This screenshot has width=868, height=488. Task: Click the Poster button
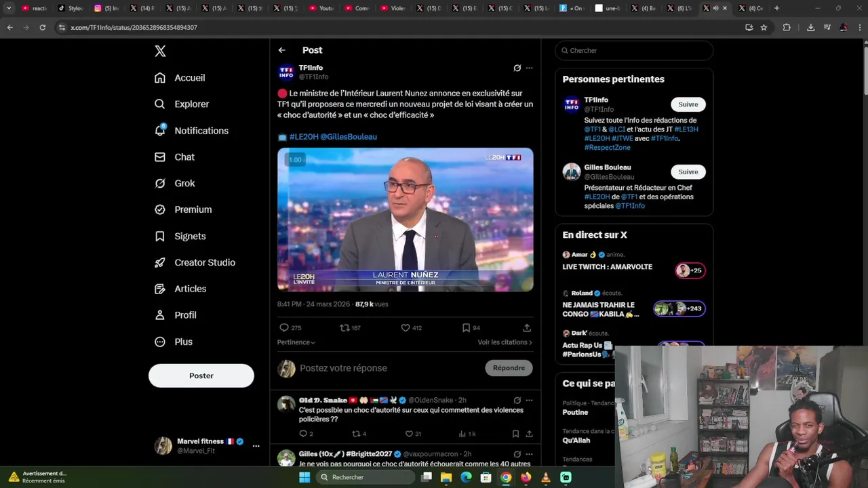pyautogui.click(x=201, y=375)
